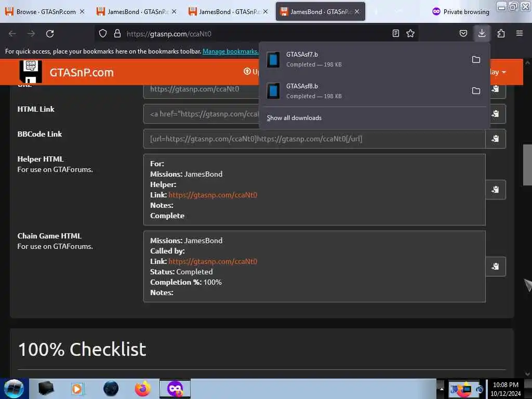Open the Helper HTML gtasnp.com/ccaNt0 link
This screenshot has height=399, width=532.
[x=212, y=195]
